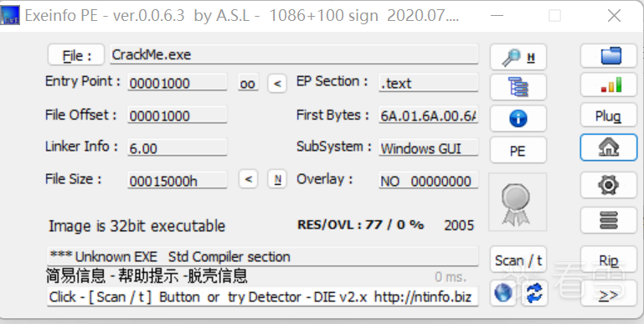Click the blue refresh arrows icon
The height and width of the screenshot is (324, 644).
pyautogui.click(x=534, y=293)
